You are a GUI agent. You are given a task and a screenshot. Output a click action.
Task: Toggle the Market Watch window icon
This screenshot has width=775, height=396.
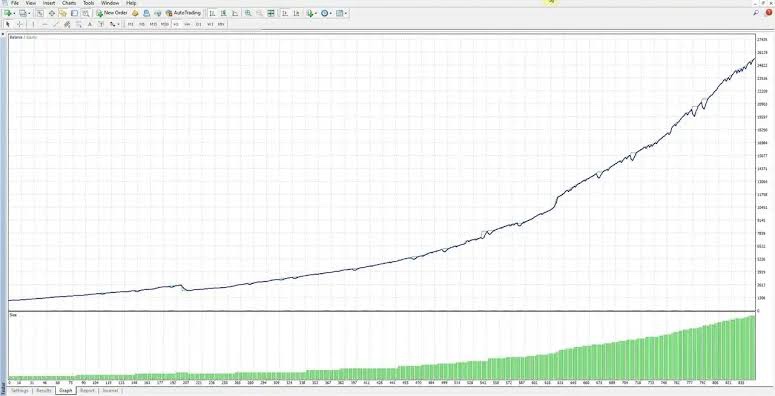(40, 13)
